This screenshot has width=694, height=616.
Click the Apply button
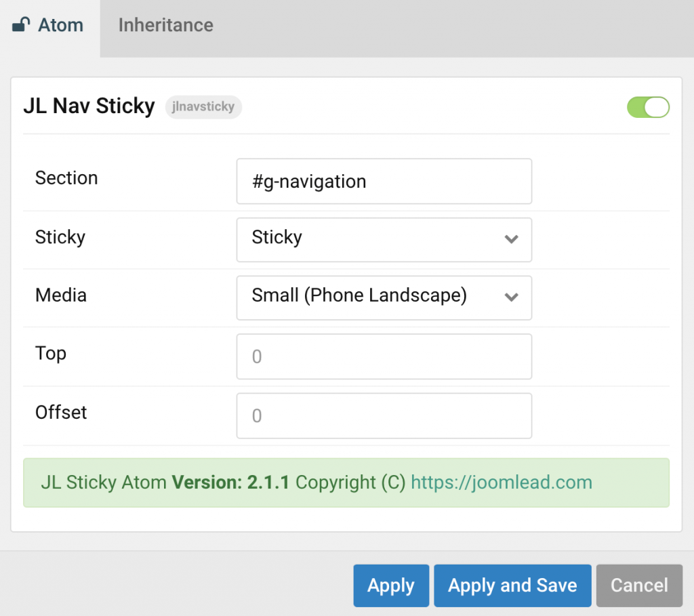point(391,585)
